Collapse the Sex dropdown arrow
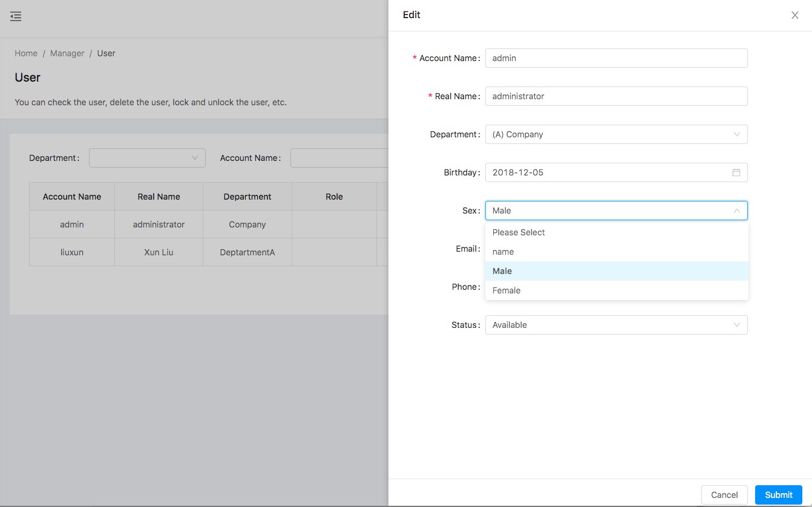Image resolution: width=812 pixels, height=507 pixels. click(737, 211)
